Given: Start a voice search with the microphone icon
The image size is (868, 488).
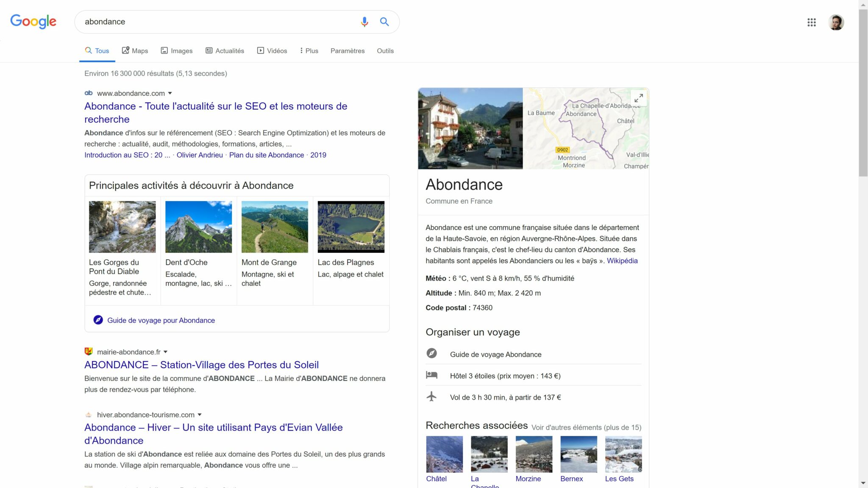Looking at the screenshot, I should (364, 22).
